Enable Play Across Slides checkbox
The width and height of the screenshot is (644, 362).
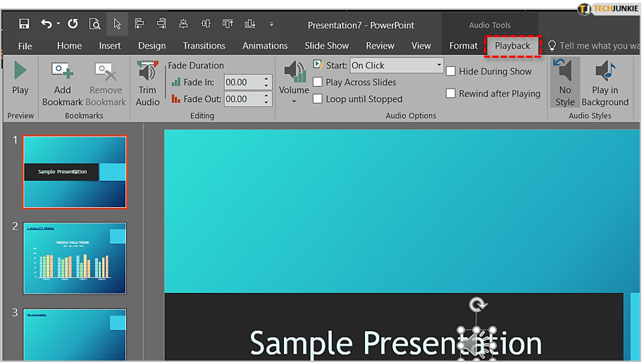click(x=318, y=82)
